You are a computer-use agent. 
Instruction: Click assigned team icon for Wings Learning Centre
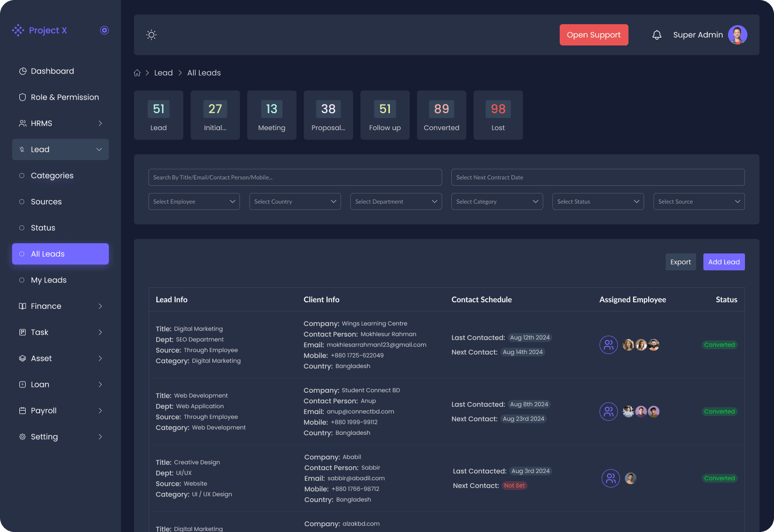point(608,345)
